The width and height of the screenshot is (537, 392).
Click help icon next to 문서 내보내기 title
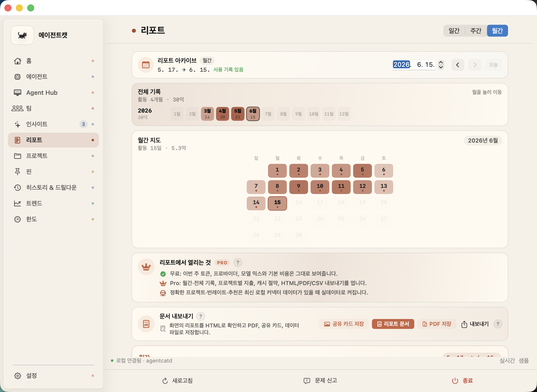[201, 316]
